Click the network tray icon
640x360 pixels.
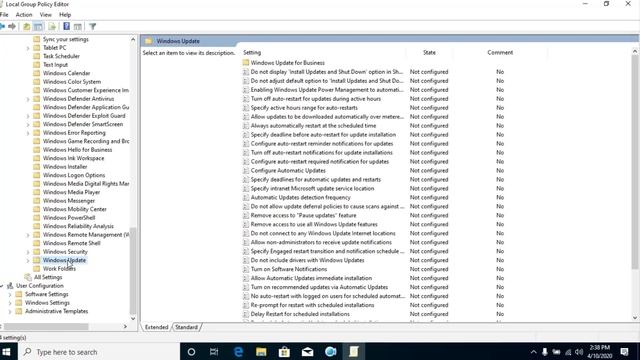tap(568, 352)
